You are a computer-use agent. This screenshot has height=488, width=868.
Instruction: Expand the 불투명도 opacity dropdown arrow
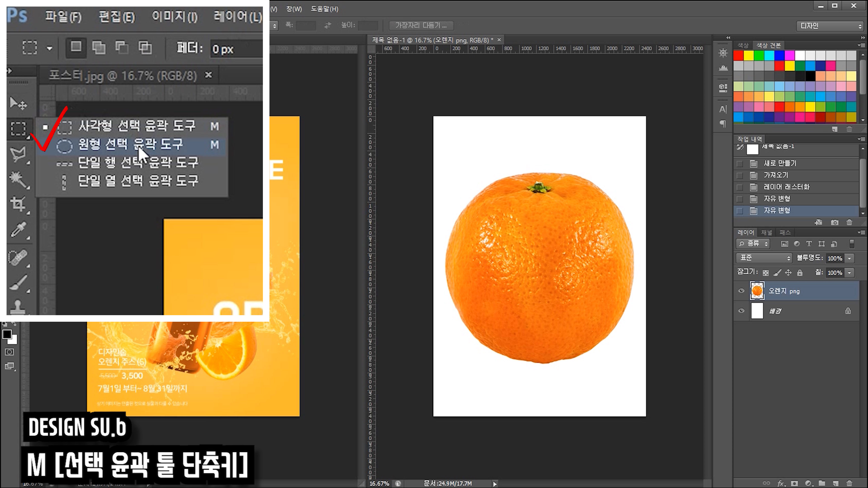(849, 258)
